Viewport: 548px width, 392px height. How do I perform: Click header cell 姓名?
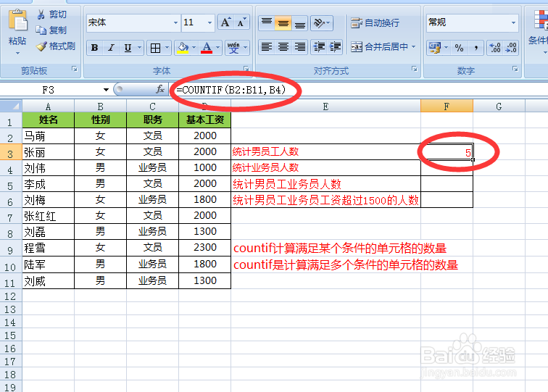[49, 120]
